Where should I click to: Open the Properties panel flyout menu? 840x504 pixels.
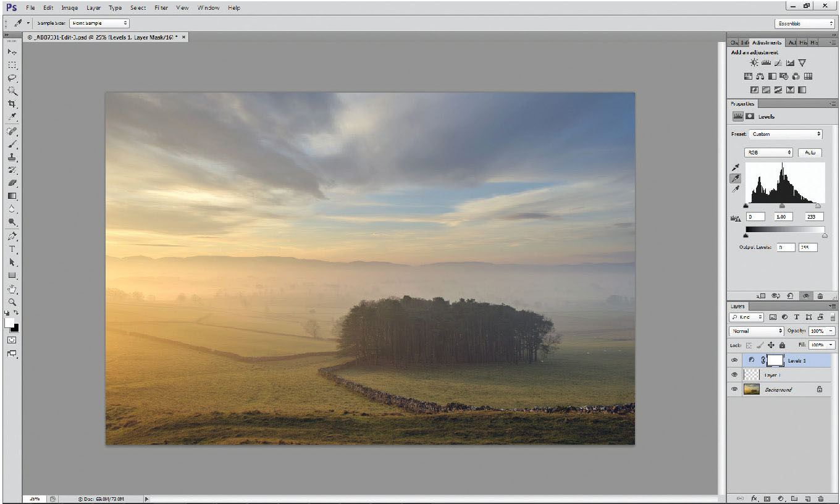[x=833, y=104]
